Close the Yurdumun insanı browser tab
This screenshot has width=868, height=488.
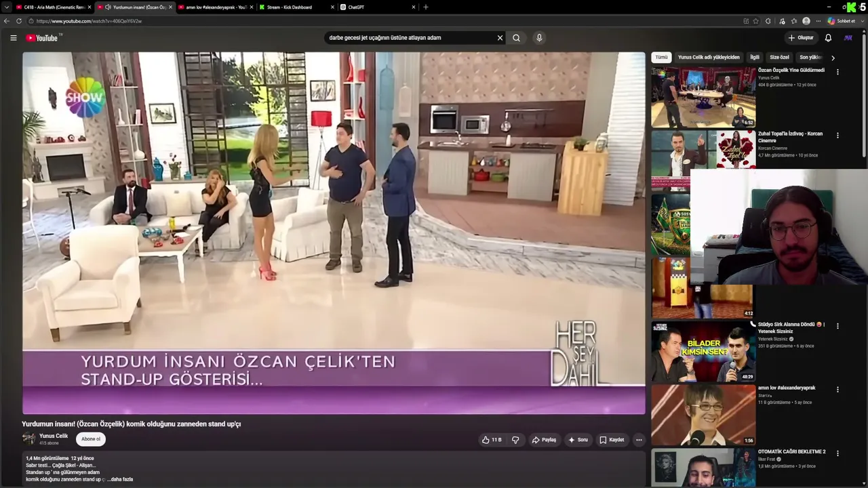tap(170, 7)
